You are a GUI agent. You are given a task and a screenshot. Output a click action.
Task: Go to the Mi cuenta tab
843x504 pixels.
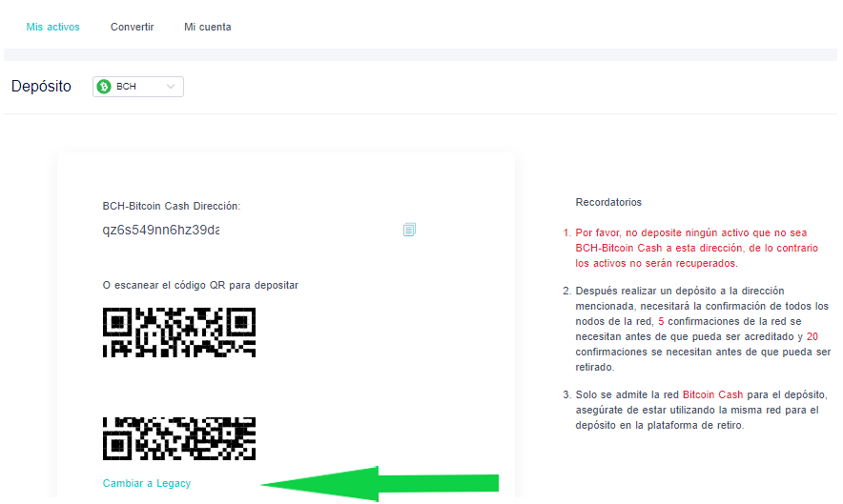pyautogui.click(x=208, y=27)
